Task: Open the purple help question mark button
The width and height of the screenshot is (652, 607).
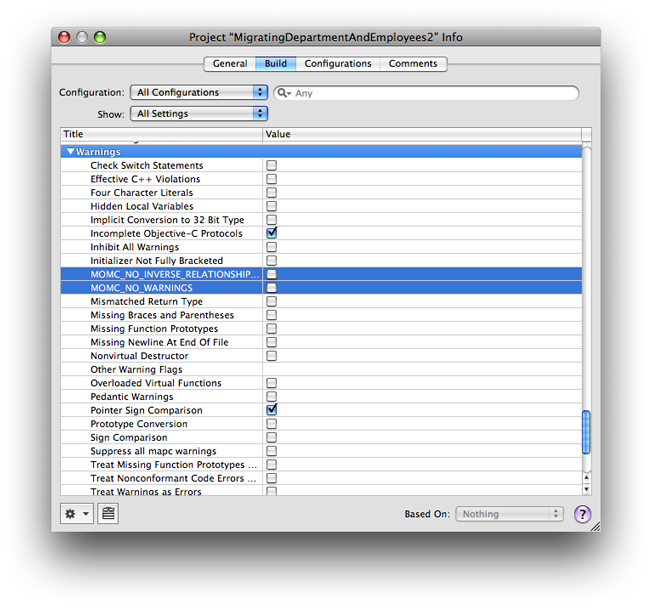Action: pos(582,514)
